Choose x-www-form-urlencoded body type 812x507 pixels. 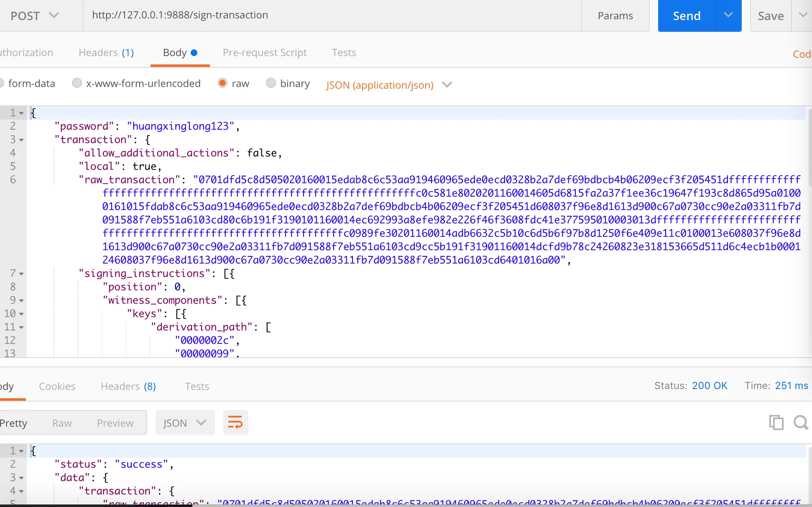pyautogui.click(x=77, y=83)
